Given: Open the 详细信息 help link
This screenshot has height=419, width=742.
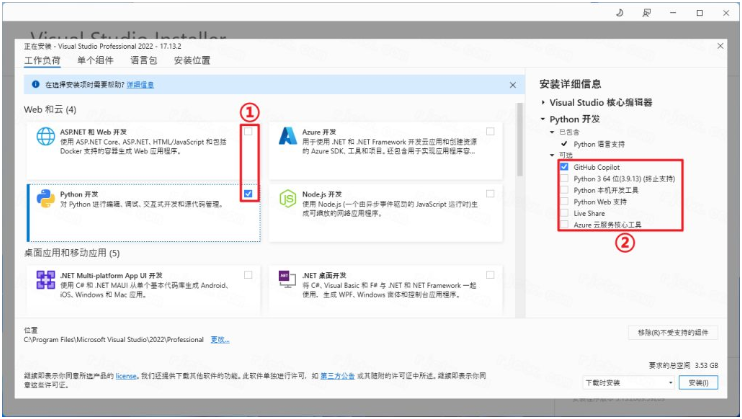Looking at the screenshot, I should pyautogui.click(x=140, y=85).
